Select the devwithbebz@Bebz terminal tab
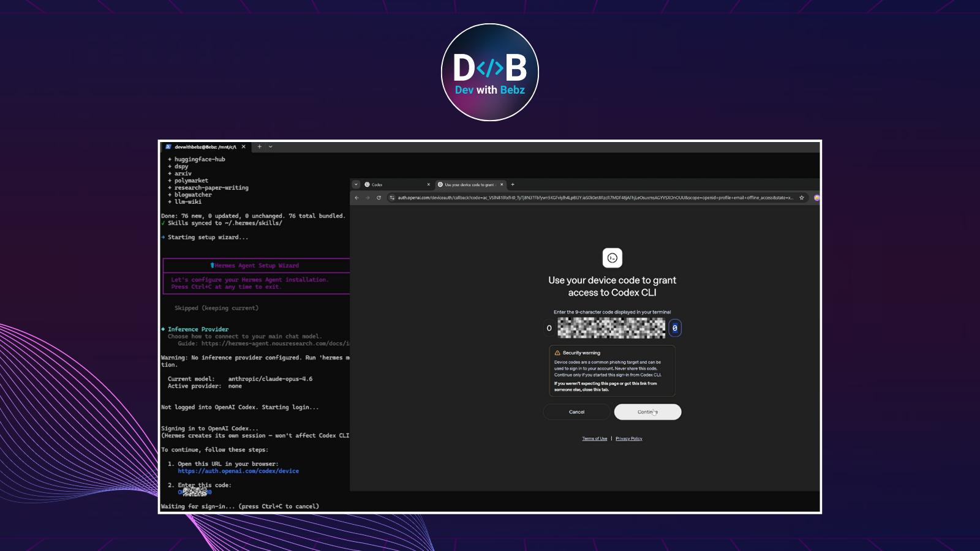The height and width of the screenshot is (551, 980). 205,147
